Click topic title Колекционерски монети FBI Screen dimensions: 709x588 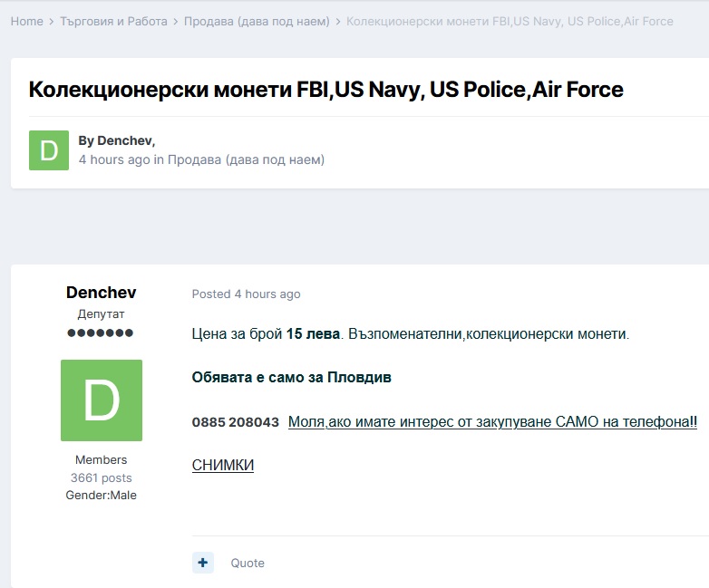coord(326,90)
